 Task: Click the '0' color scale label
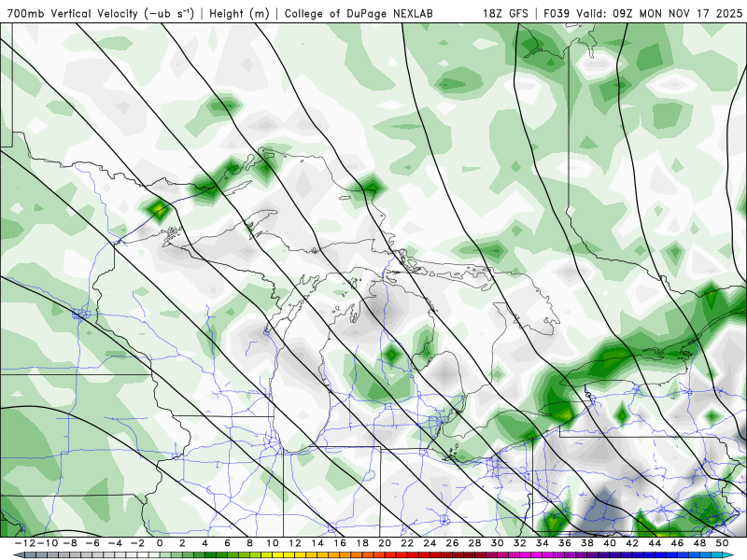tap(160, 543)
